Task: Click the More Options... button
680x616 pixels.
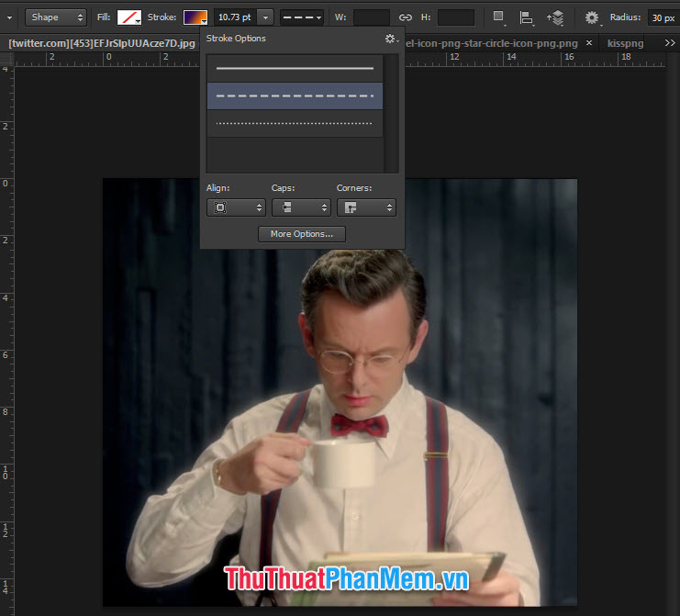Action: 302,234
